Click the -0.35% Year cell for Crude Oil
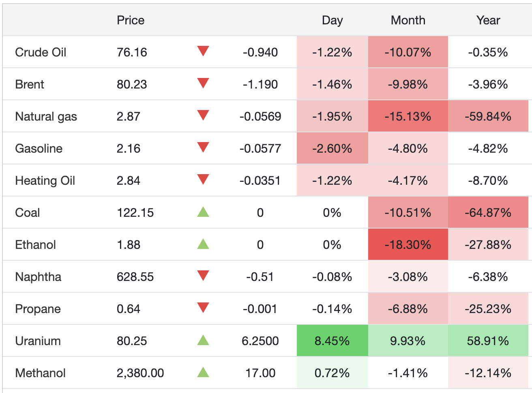Viewport: 532px width, 393px height. coord(488,52)
